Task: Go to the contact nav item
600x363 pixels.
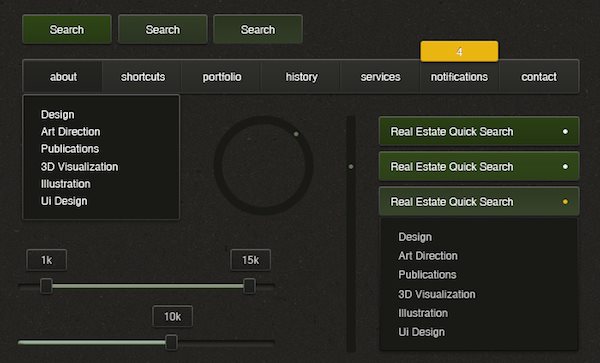Action: pyautogui.click(x=539, y=77)
